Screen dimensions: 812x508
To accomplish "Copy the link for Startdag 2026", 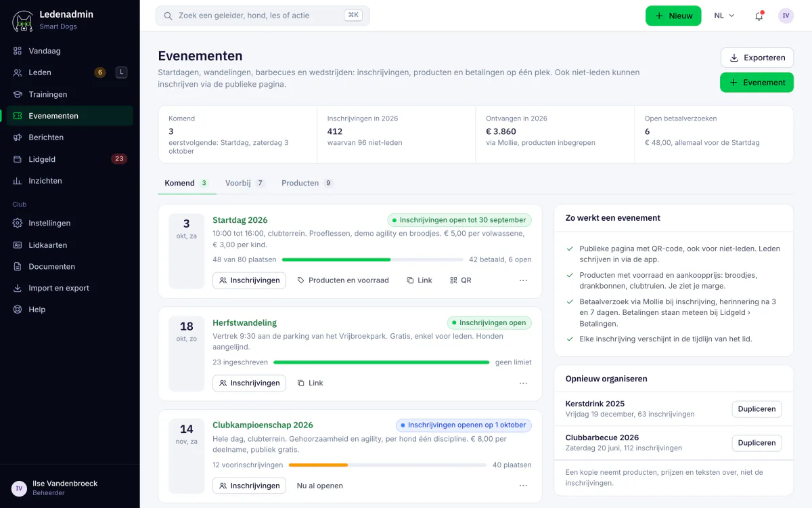I will coord(420,280).
